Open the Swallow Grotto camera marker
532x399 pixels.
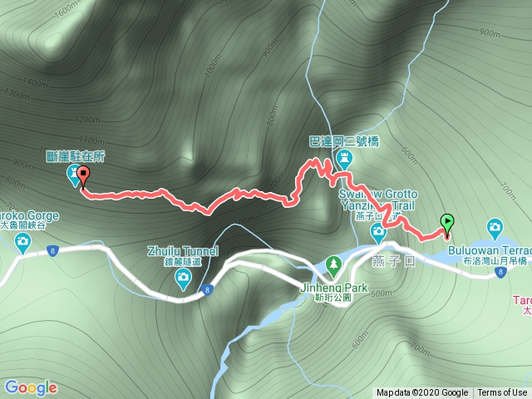click(378, 234)
